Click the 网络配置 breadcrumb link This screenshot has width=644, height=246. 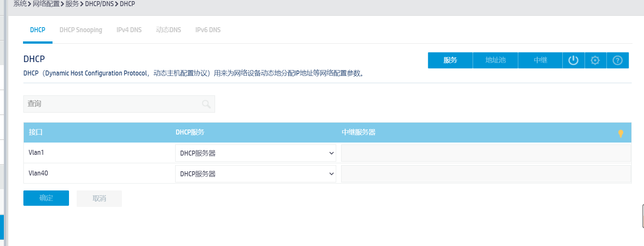tap(46, 4)
